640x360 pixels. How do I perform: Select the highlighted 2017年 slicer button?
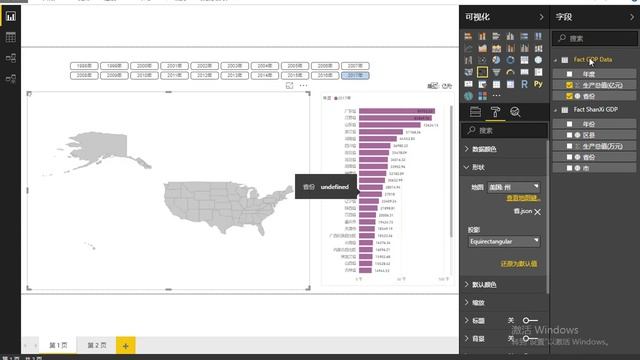pyautogui.click(x=355, y=76)
